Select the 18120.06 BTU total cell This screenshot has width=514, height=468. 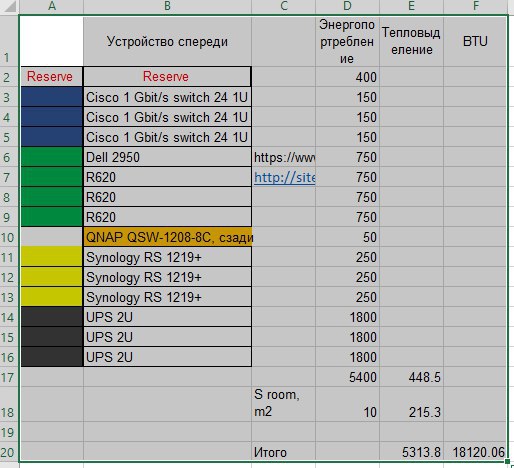point(475,452)
